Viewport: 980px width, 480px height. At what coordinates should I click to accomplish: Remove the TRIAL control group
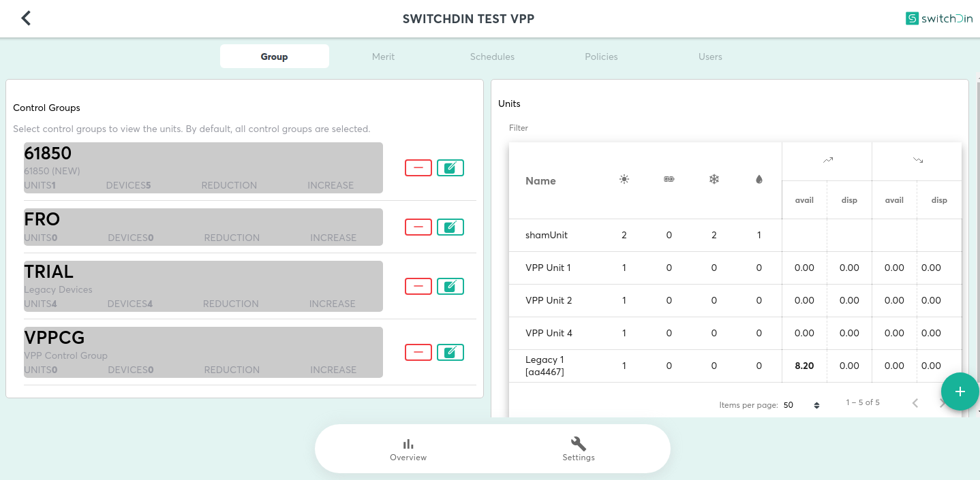point(418,286)
